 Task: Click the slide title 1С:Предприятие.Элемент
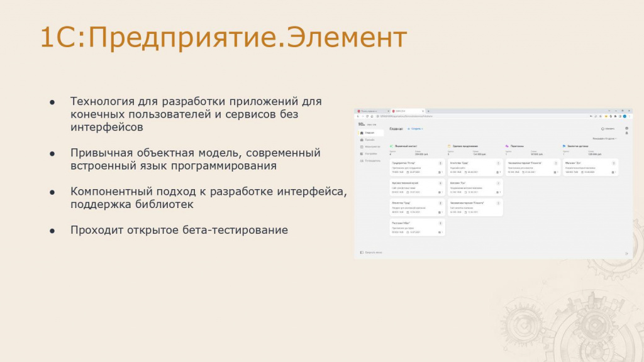223,37
